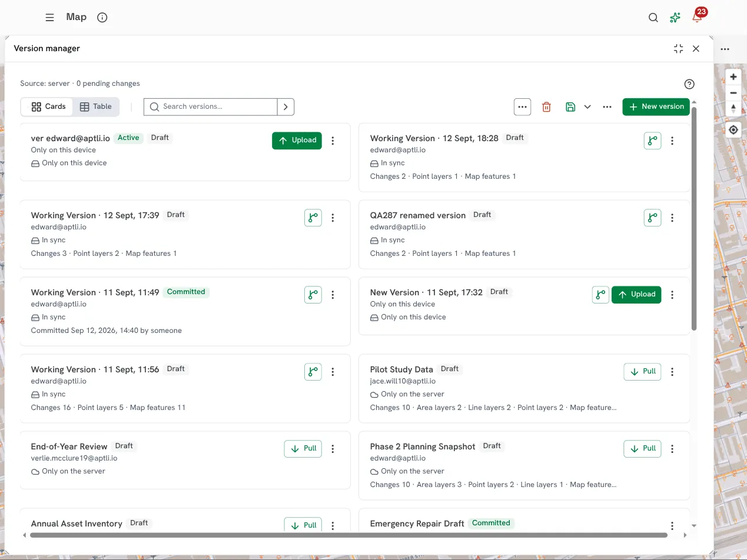Viewport: 747px width, 560px height.
Task: Click branch icon on Working Version 18:28 card
Action: click(x=652, y=141)
